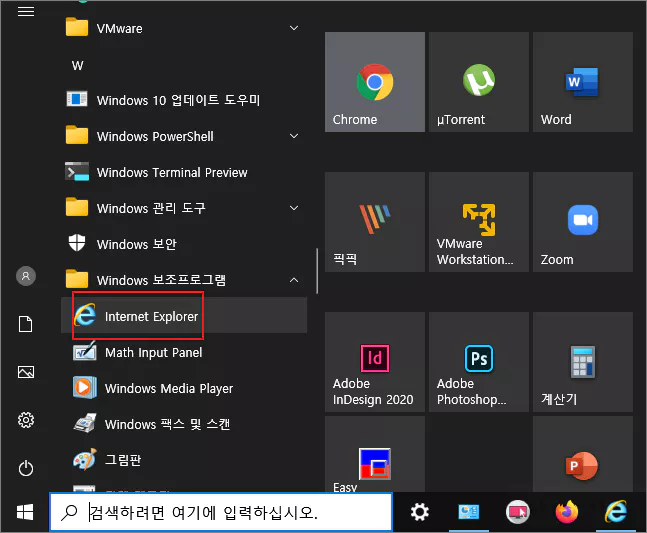Screen dimensions: 647x533
Task: Expand the Windows PowerShell chevron
Action: [294, 136]
